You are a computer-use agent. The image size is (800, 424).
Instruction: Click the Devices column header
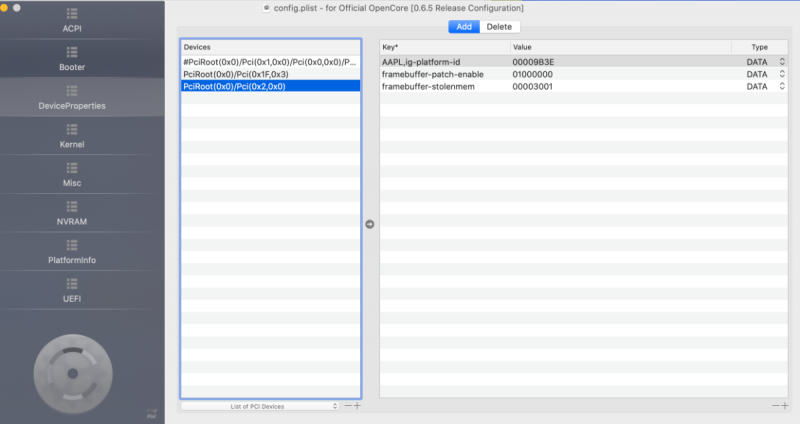coord(270,47)
